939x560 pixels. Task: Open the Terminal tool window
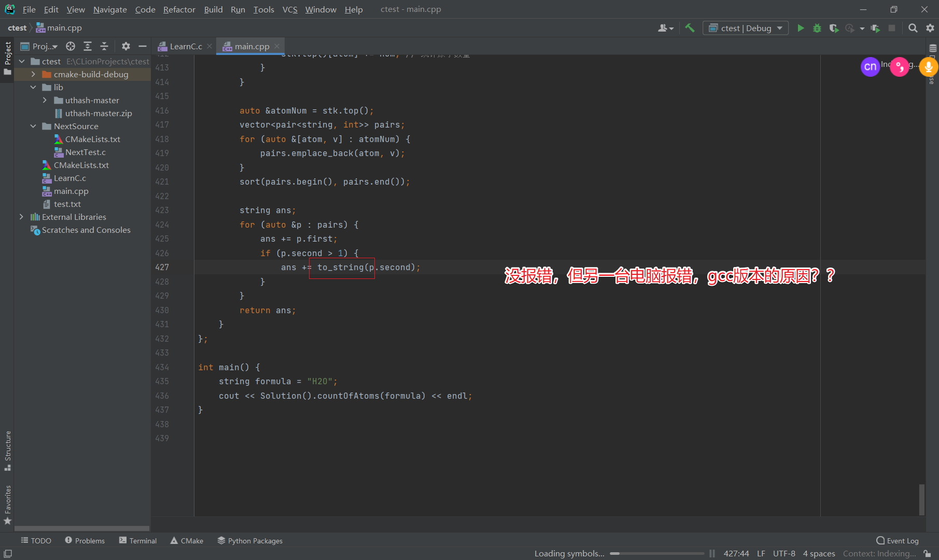(137, 540)
